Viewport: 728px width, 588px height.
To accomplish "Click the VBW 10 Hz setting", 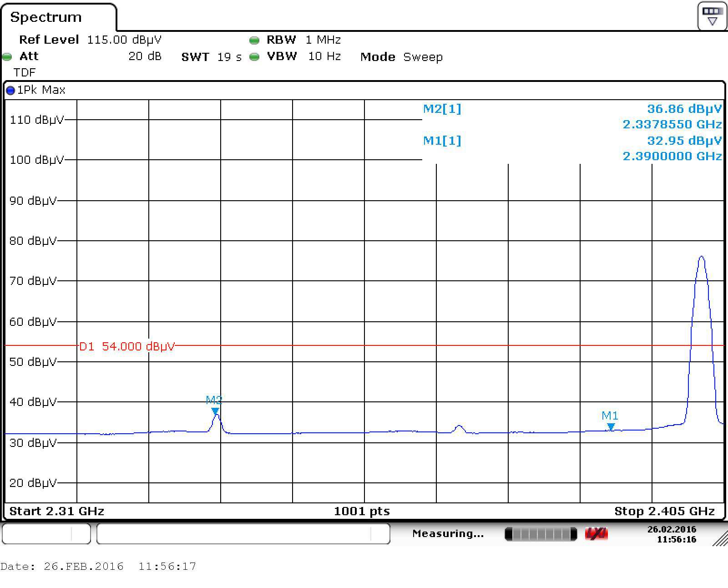I will [x=303, y=56].
